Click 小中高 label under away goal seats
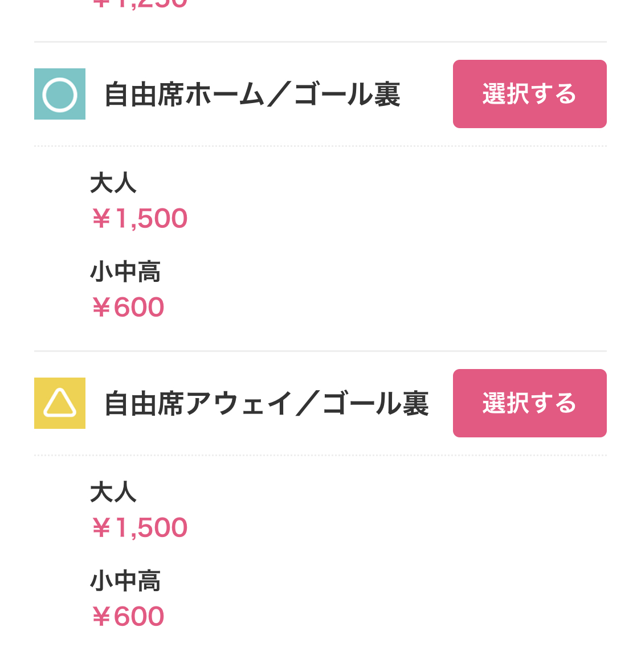Image resolution: width=641 pixels, height=672 pixels. (x=125, y=581)
